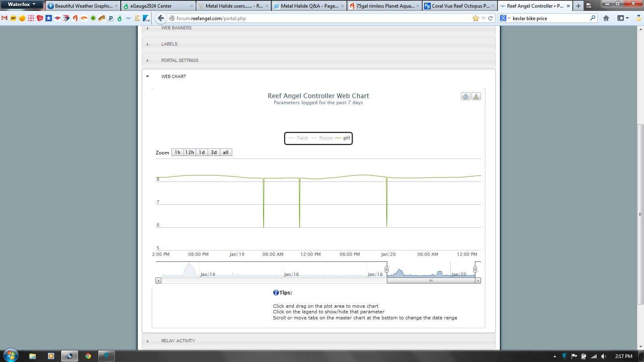The height and width of the screenshot is (362, 644).
Task: Click the right navigator range handle
Action: pos(475,269)
